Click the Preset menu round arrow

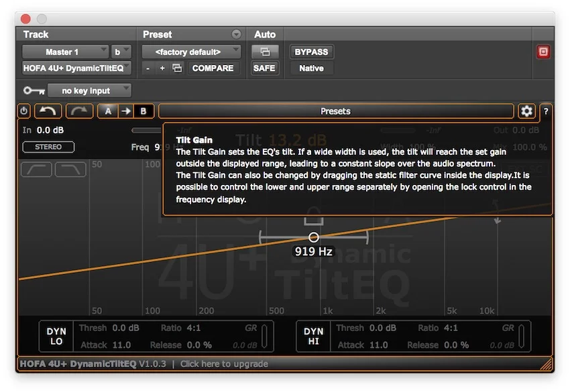pos(236,34)
